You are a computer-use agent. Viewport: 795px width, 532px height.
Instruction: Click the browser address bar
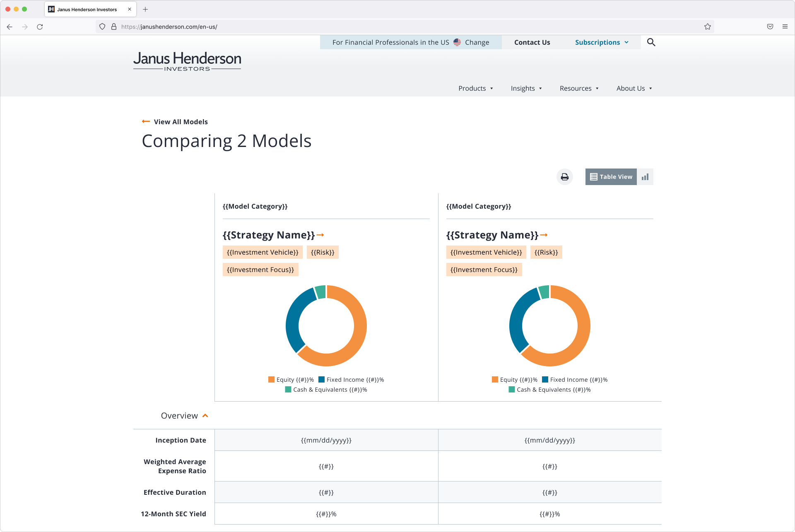point(406,26)
